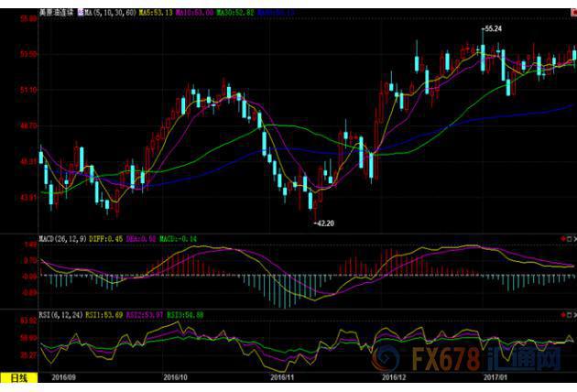Image resolution: width=577 pixels, height=392 pixels.
Task: Click the 42.20 low price marker
Action: coord(324,223)
